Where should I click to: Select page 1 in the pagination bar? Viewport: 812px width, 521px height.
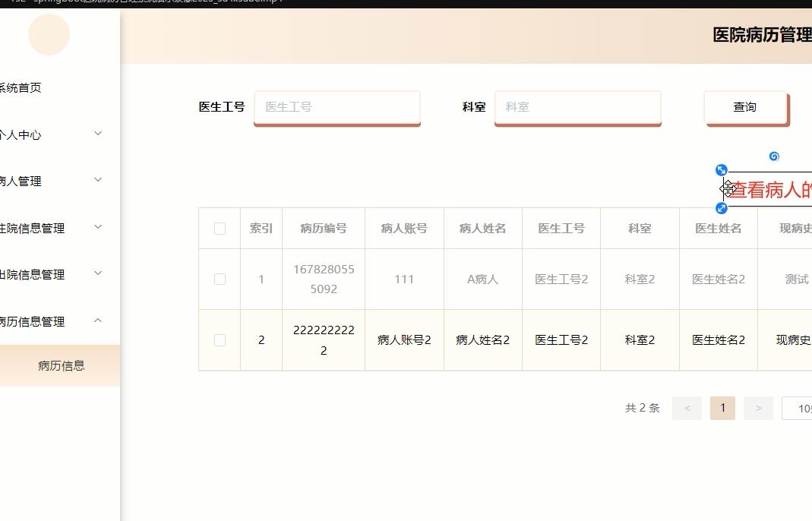722,408
